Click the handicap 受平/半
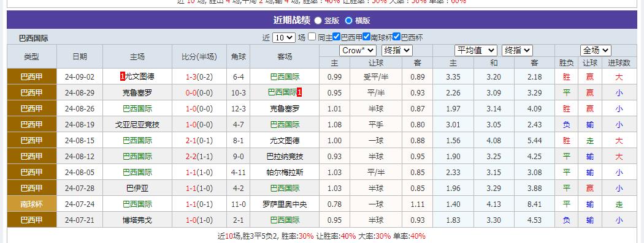This screenshot has height=243, width=644. (376, 77)
